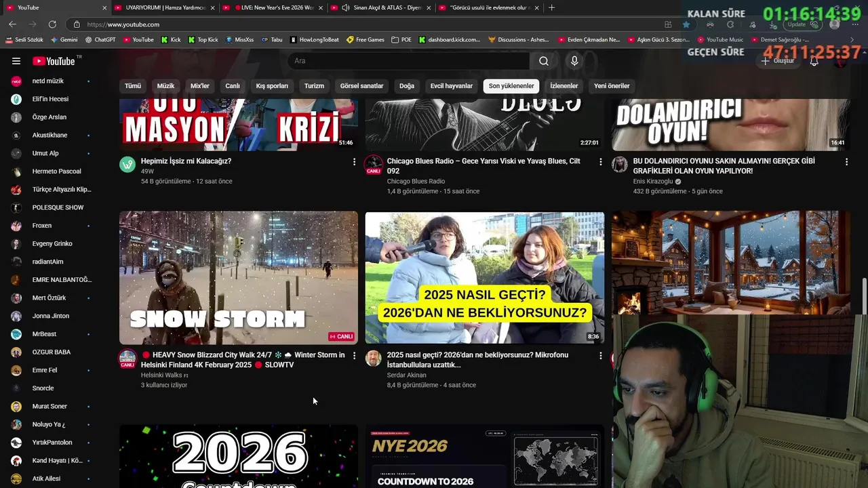868x488 pixels.
Task: Select the Tümü filter chip
Action: point(133,86)
